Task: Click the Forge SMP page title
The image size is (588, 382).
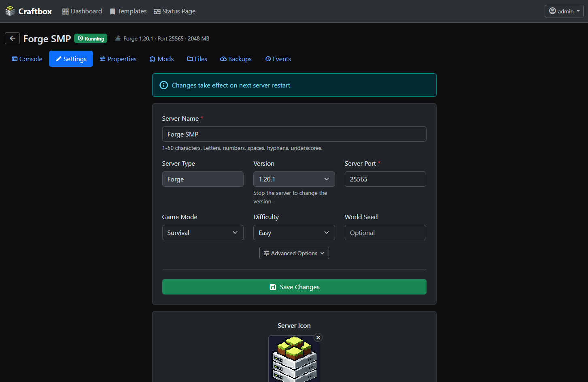Action: (x=47, y=39)
